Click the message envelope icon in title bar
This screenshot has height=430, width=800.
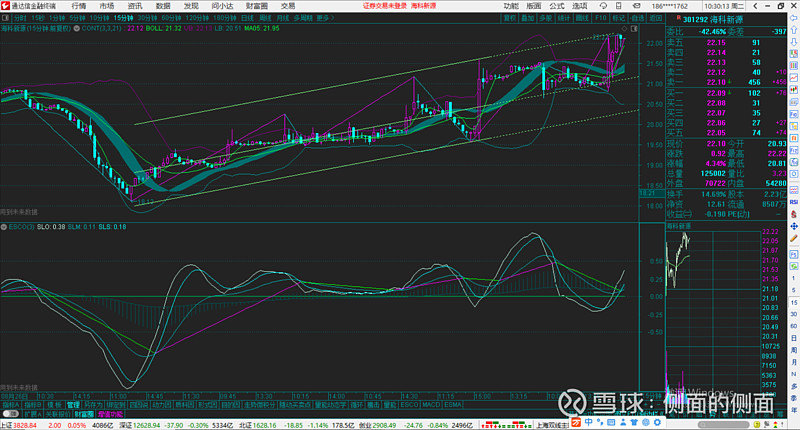pos(636,6)
